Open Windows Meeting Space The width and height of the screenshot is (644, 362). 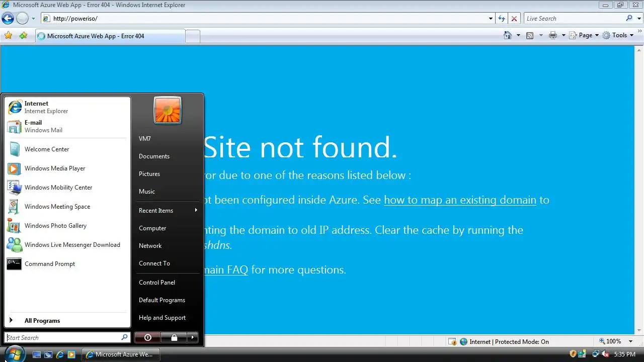67,207
